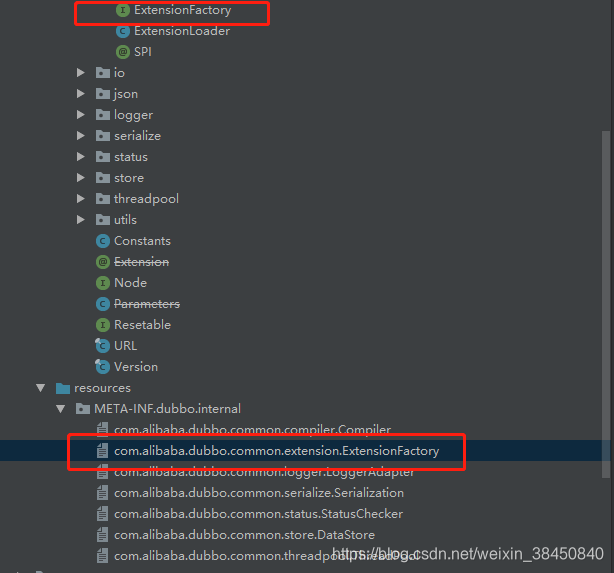This screenshot has height=573, width=614.
Task: Select the store package folder icon
Action: pos(103,178)
